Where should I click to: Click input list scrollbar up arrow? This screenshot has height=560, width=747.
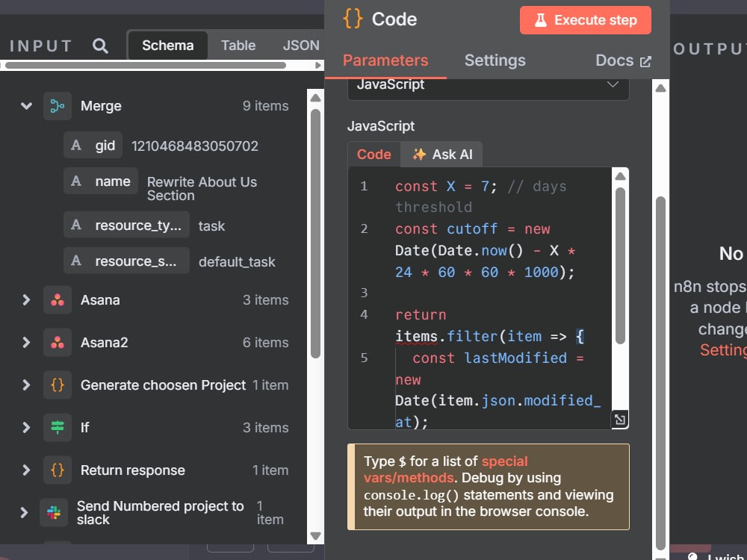315,98
